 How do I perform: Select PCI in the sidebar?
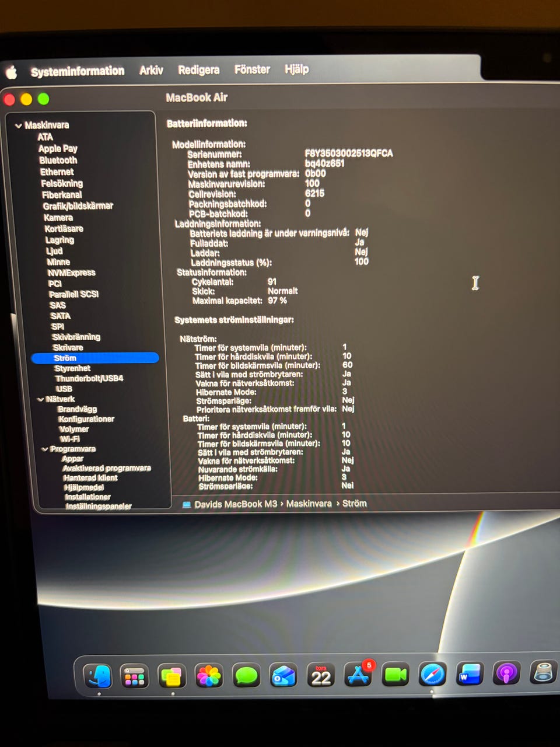[x=55, y=284]
